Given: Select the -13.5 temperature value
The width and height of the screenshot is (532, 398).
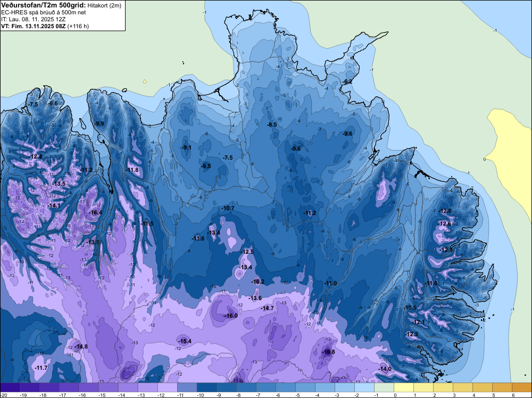Looking at the screenshot, I should pyautogui.click(x=59, y=184).
